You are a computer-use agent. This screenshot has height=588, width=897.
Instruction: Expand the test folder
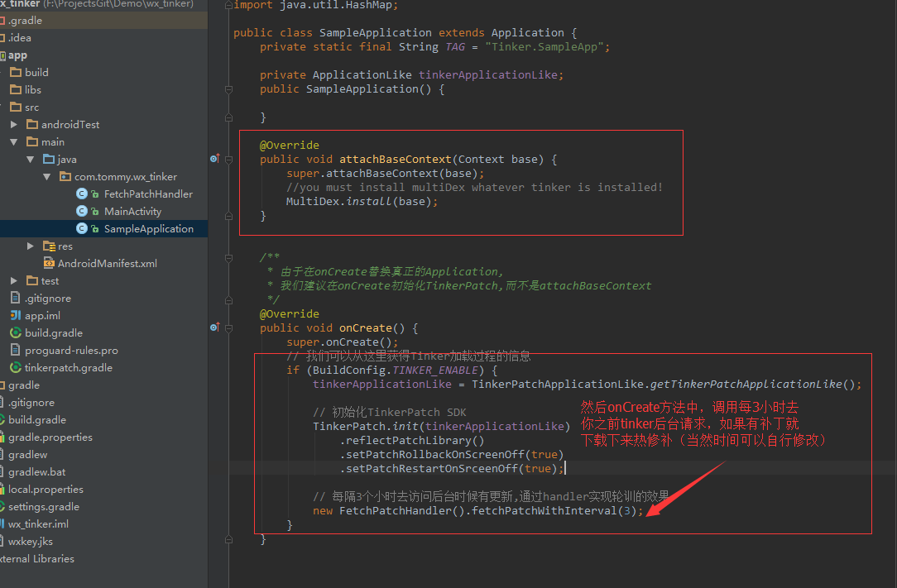pyautogui.click(x=14, y=281)
